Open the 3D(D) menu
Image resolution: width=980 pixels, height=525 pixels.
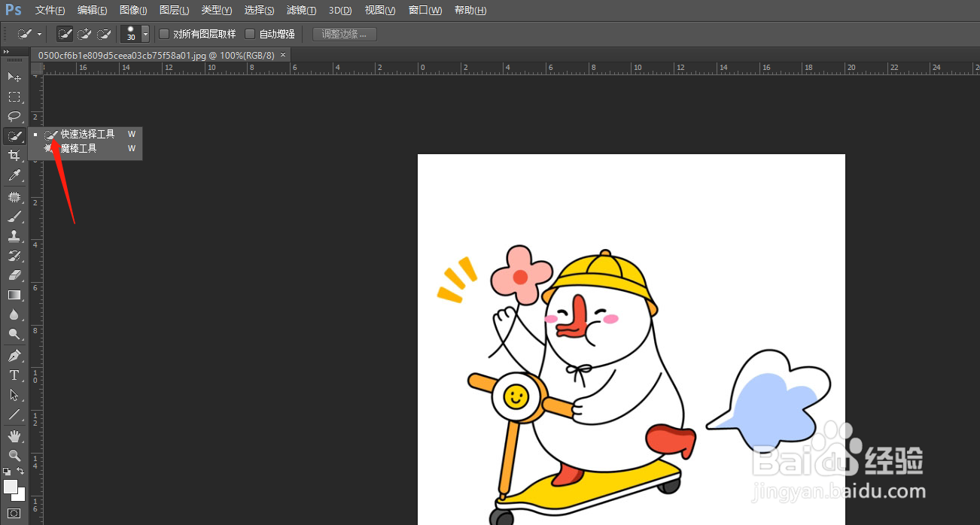click(x=340, y=11)
